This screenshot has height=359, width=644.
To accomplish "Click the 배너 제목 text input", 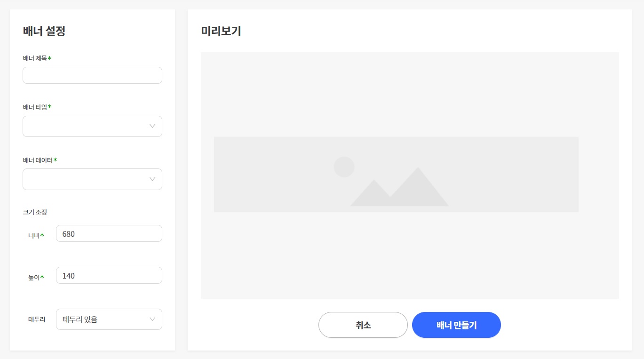I will click(92, 75).
